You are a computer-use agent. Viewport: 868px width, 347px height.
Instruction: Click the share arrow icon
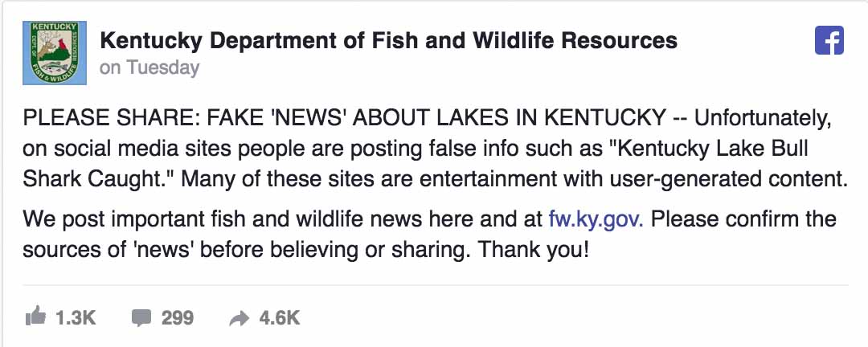[x=240, y=319]
